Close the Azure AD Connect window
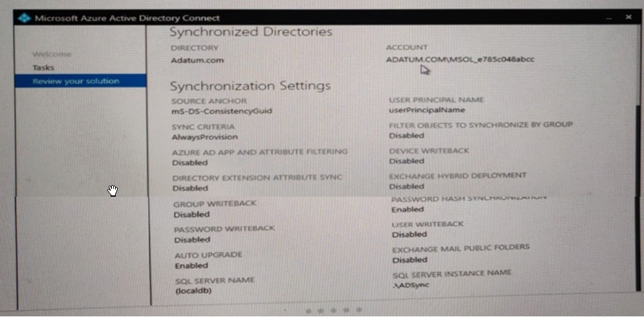 tap(628, 17)
